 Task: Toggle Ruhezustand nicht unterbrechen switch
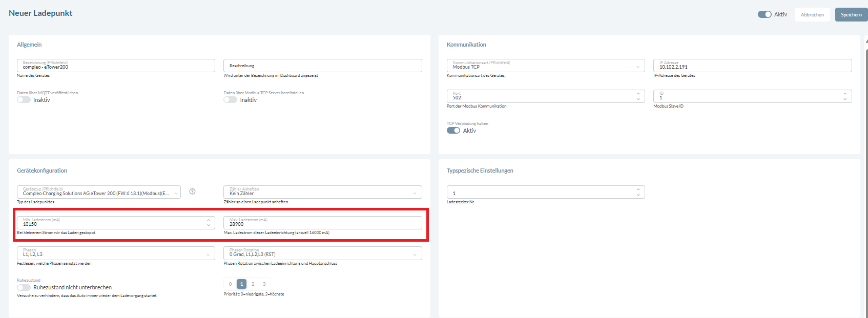24,287
